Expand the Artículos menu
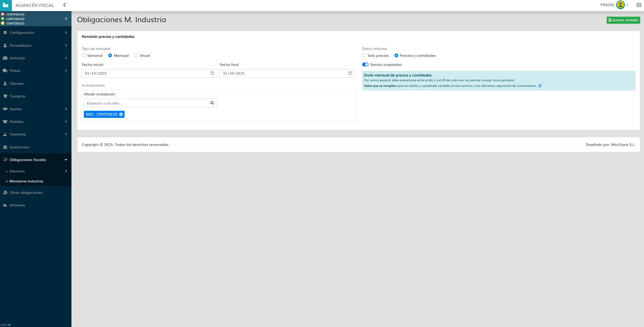 point(36,58)
